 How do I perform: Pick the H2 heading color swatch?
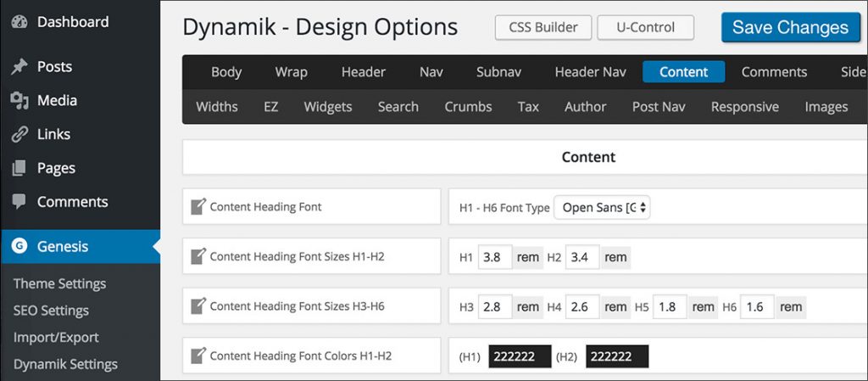coord(616,356)
